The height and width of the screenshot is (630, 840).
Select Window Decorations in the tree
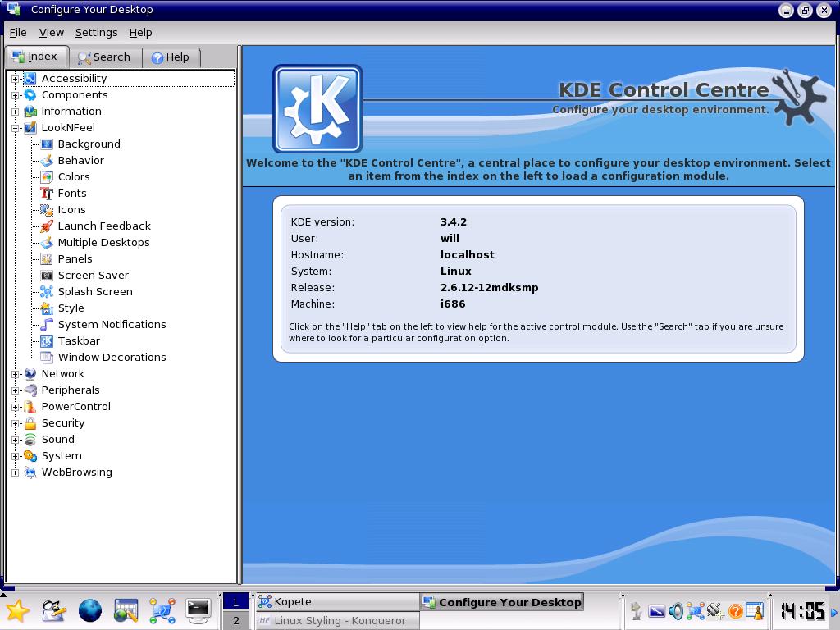coord(112,358)
